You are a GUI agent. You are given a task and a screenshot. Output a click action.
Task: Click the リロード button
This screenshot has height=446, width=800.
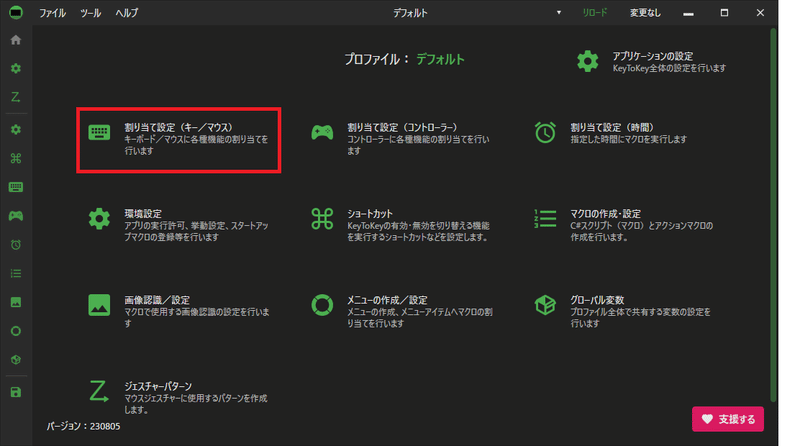(x=595, y=13)
